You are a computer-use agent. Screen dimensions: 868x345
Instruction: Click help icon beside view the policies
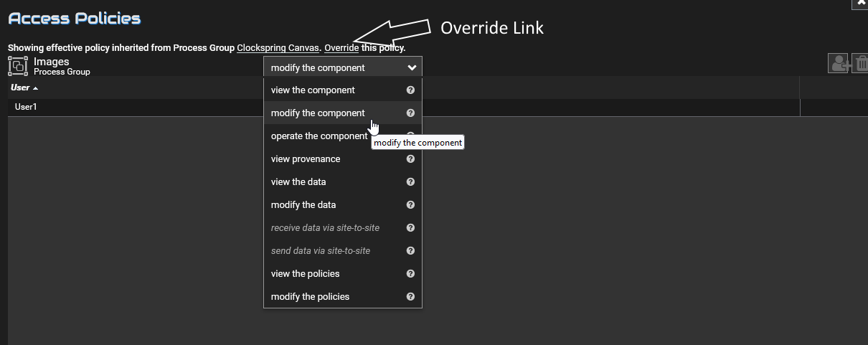tap(410, 274)
